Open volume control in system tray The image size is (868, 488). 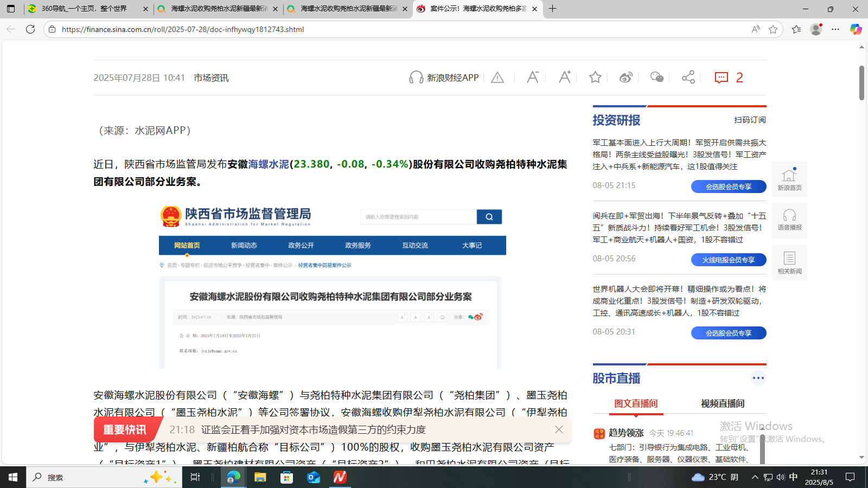click(x=781, y=477)
